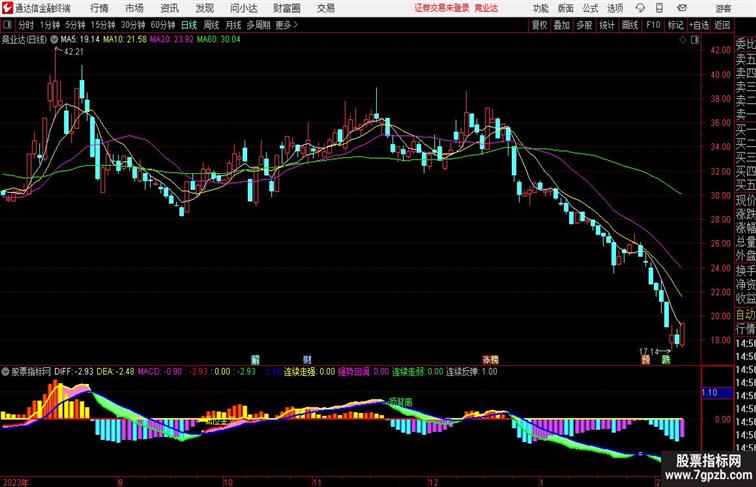This screenshot has height=487, width=756.
Task: Click the 1.10 value on indicator axis
Action: [x=710, y=392]
